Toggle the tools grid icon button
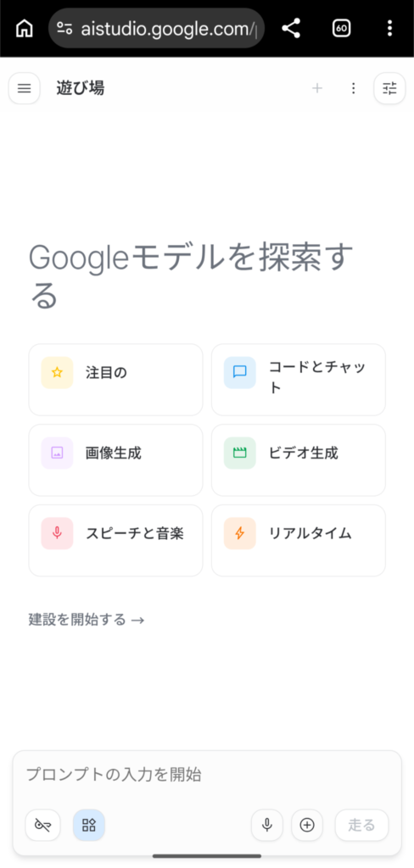Screen dimensions: 414x868 [x=89, y=826]
